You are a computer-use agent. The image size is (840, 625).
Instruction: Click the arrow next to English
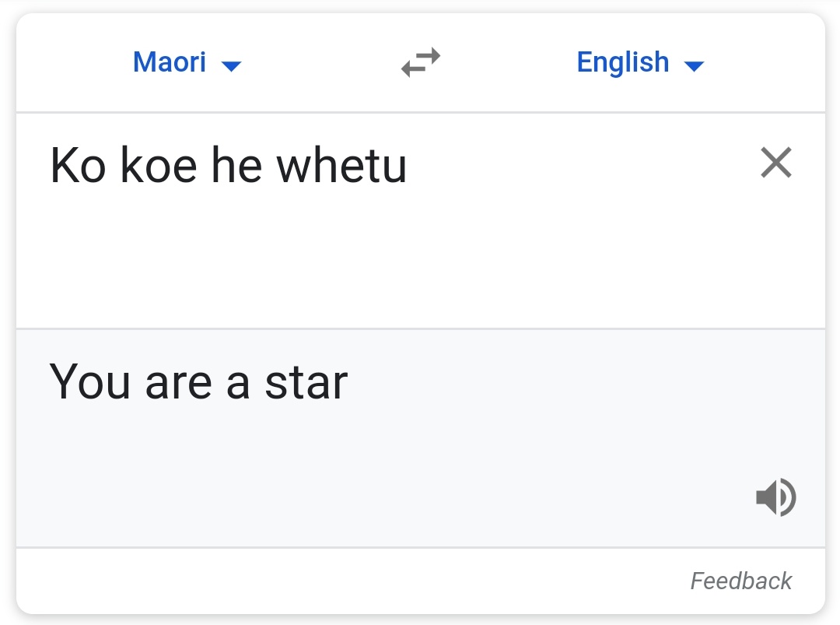[x=694, y=66]
